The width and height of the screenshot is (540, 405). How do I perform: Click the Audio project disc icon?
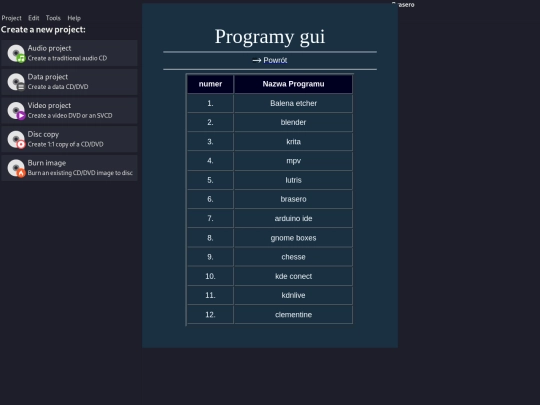point(16,53)
